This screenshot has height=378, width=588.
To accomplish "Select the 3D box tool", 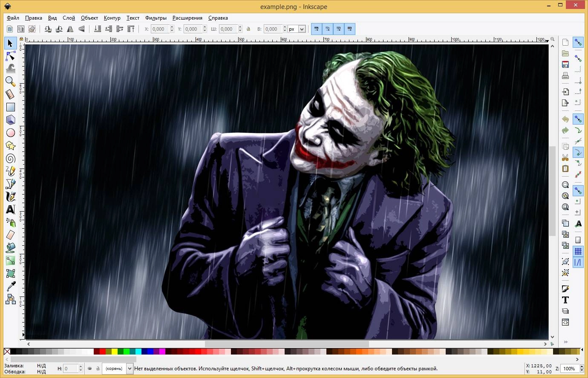I will click(x=10, y=120).
